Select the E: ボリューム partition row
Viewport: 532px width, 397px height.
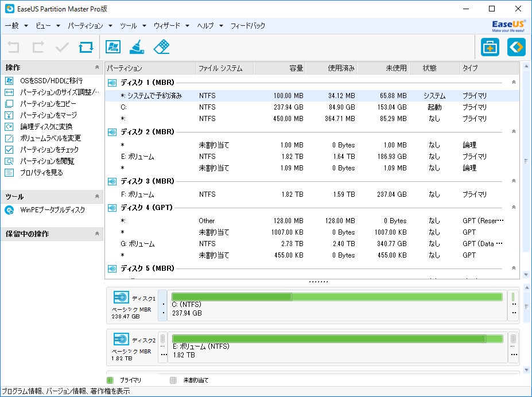(x=312, y=157)
